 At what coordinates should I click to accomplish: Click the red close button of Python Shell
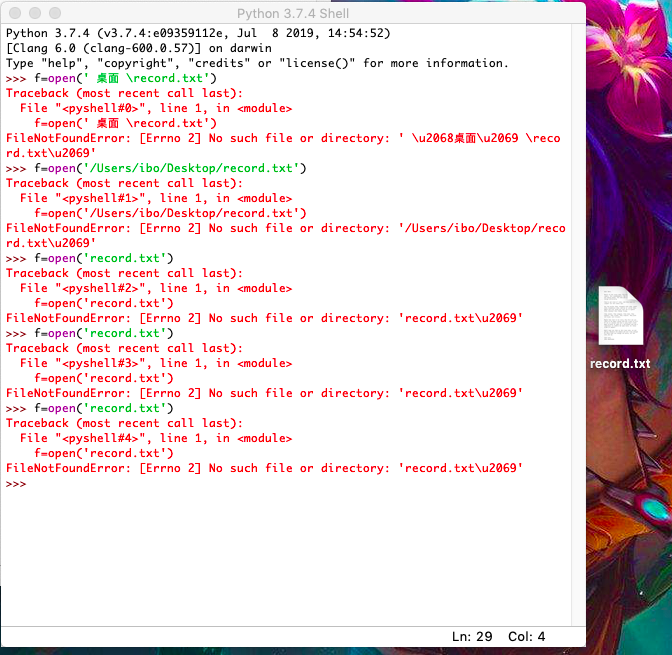click(15, 13)
